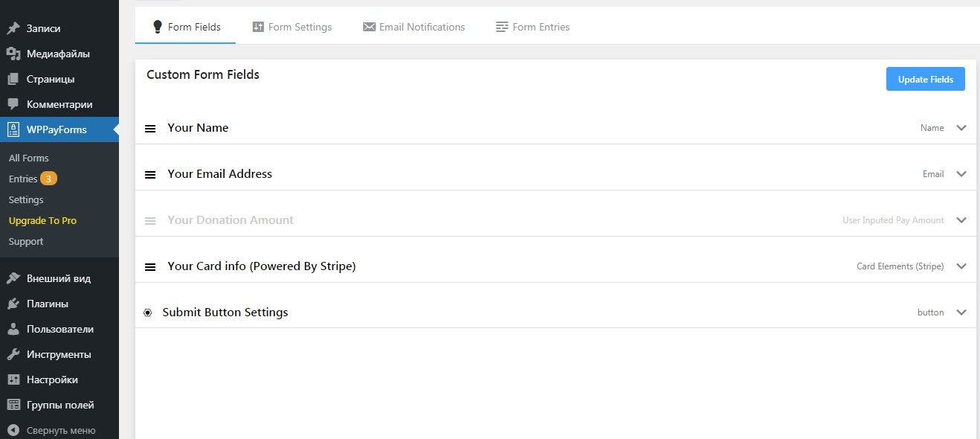980x439 pixels.
Task: Expand the Stripe card field chevron
Action: (x=961, y=266)
